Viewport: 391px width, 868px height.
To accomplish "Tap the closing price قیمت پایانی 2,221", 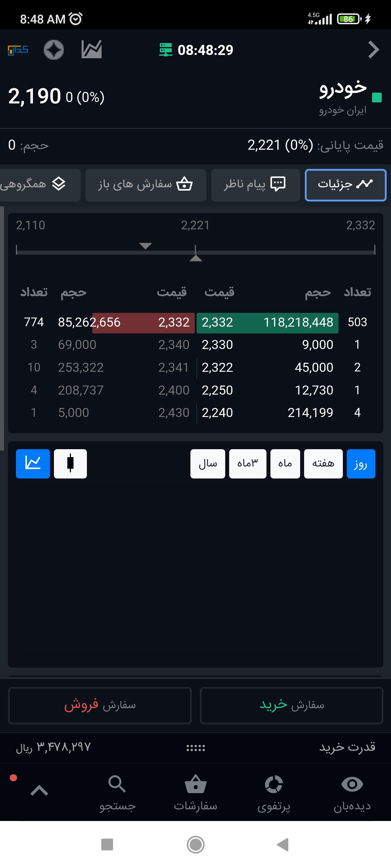I will point(315,145).
